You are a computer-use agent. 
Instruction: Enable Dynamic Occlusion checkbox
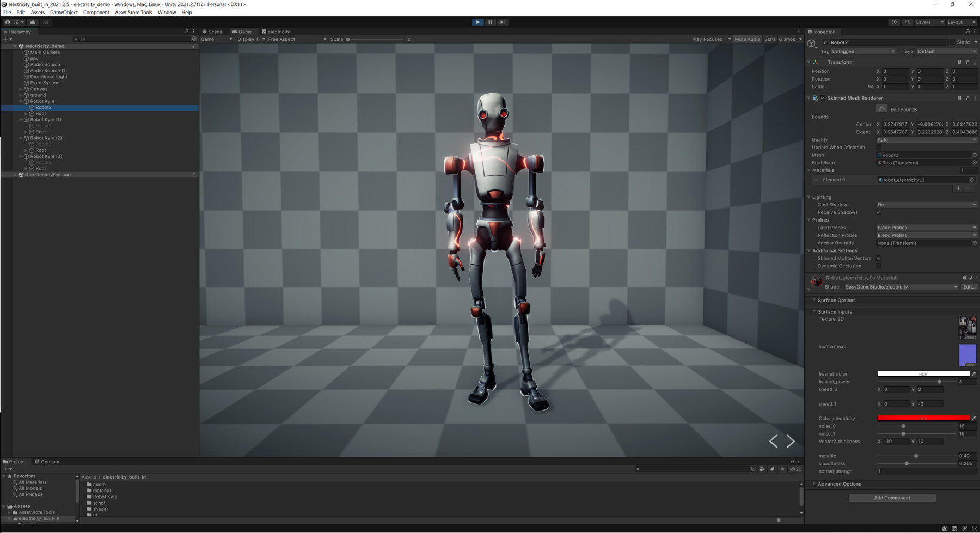(878, 266)
